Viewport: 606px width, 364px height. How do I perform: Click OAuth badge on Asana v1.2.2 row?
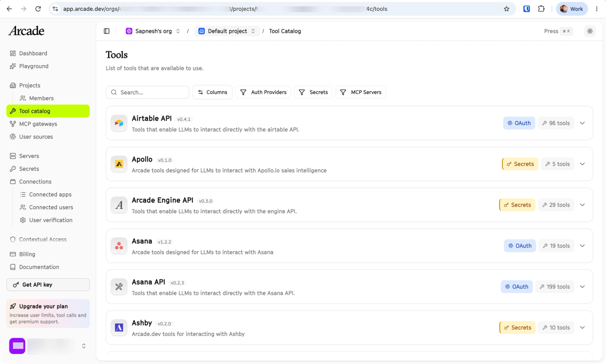[520, 246]
